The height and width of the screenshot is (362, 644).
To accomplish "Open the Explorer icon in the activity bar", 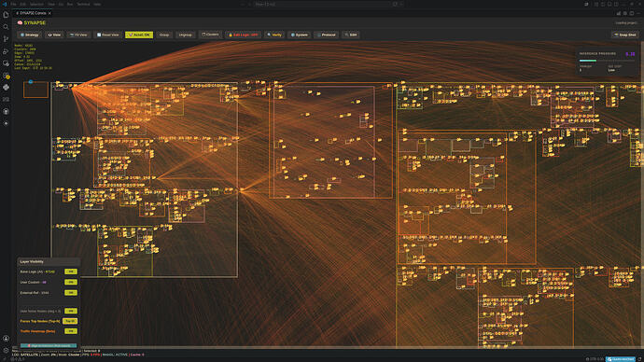I will (x=6, y=15).
